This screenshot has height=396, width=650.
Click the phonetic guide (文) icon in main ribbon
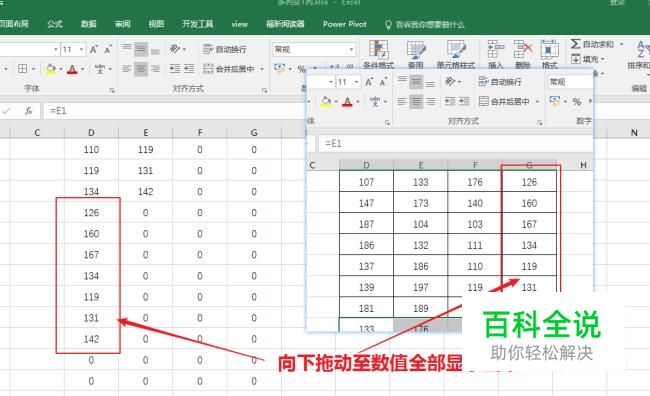100,68
